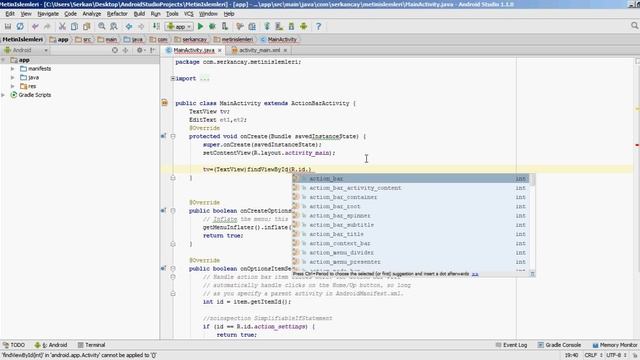Click the serkancay breadcrumb
The width and height of the screenshot is (640, 360).
(191, 40)
